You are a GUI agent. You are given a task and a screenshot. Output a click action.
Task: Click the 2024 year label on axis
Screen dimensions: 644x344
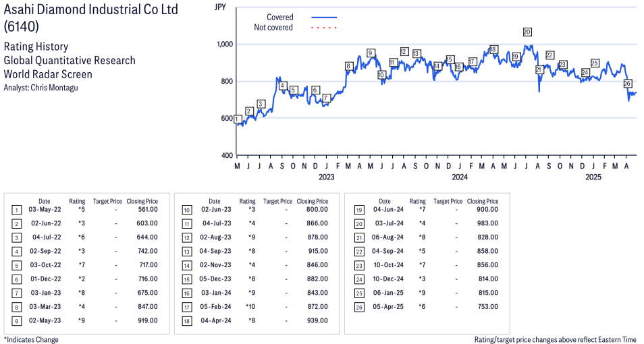click(x=460, y=177)
